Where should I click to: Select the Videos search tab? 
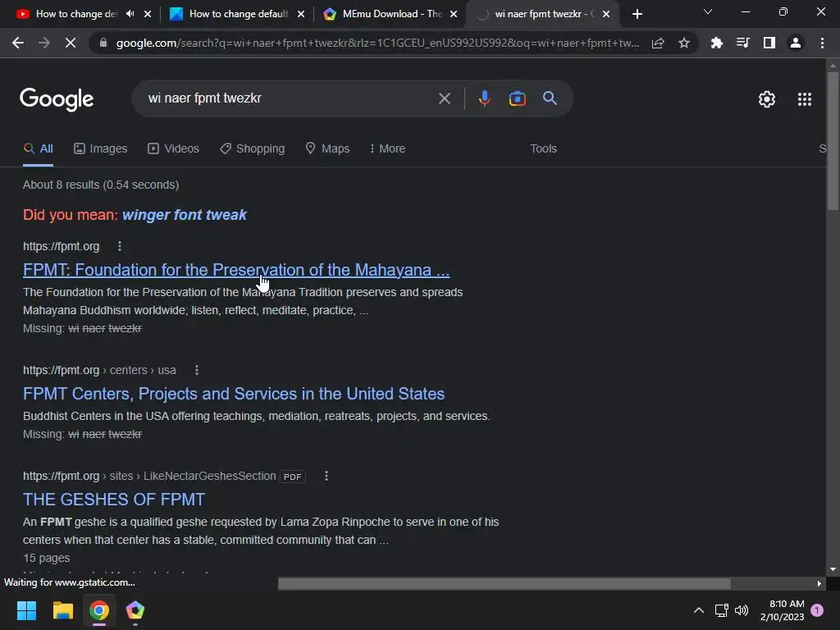tap(174, 149)
